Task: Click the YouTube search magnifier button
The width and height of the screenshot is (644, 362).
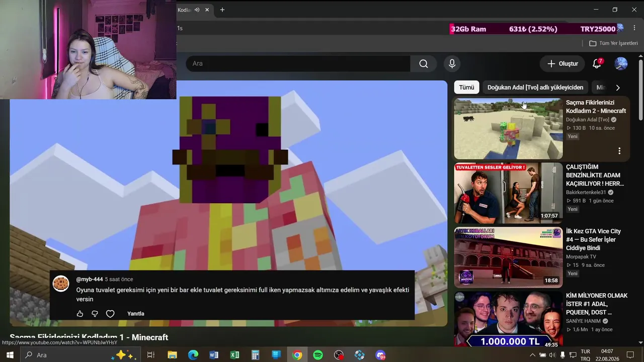Action: (424, 64)
